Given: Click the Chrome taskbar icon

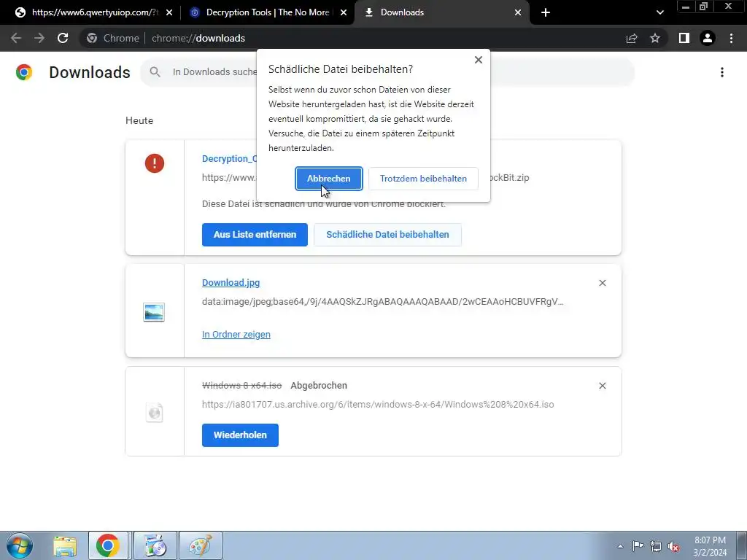Looking at the screenshot, I should point(108,545).
